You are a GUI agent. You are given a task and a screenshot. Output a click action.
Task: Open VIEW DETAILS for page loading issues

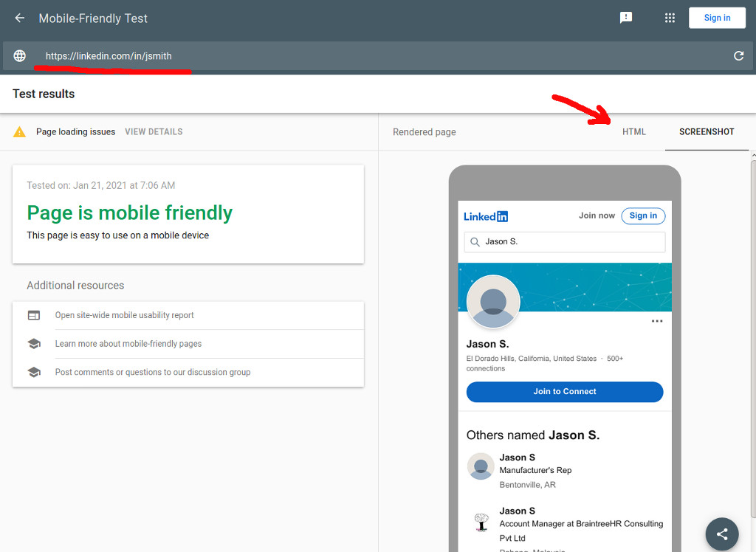(x=154, y=131)
